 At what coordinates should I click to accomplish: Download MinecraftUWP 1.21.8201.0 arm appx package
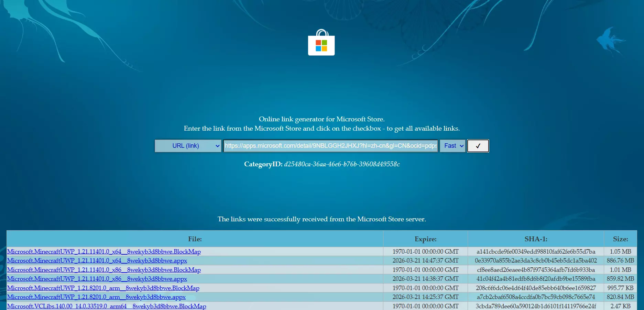(96, 297)
